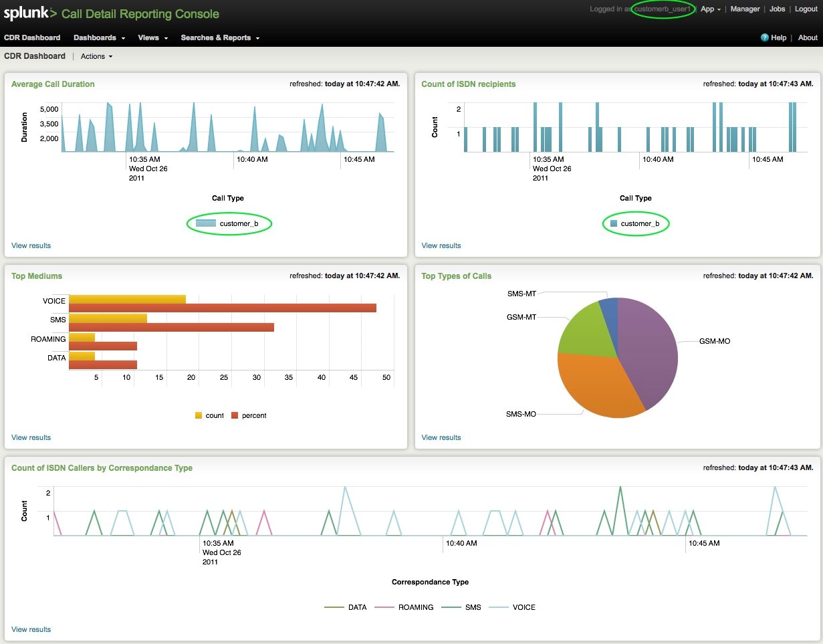The width and height of the screenshot is (823, 644).
Task: Expand the Dashboards dropdown menu
Action: coord(99,38)
